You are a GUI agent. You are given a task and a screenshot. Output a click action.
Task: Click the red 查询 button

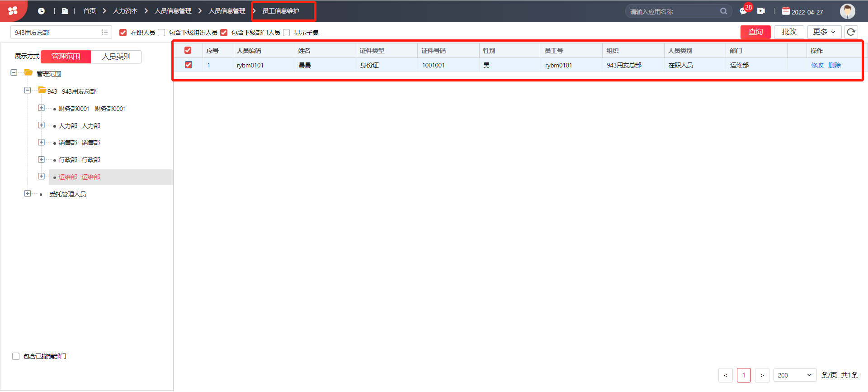point(755,32)
